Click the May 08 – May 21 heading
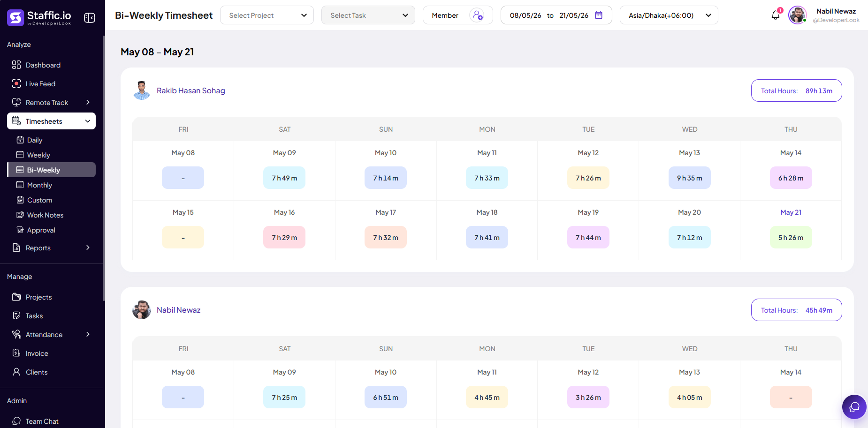Screen dimensions: 868x428 pyautogui.click(x=157, y=52)
